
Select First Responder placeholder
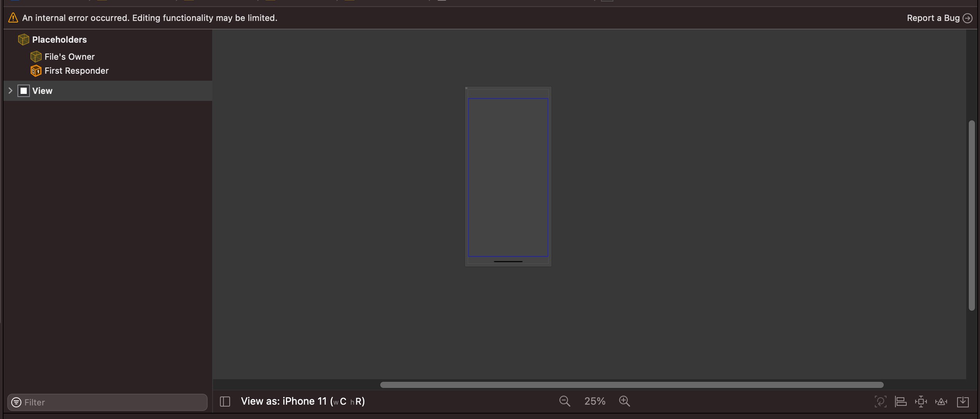point(76,71)
